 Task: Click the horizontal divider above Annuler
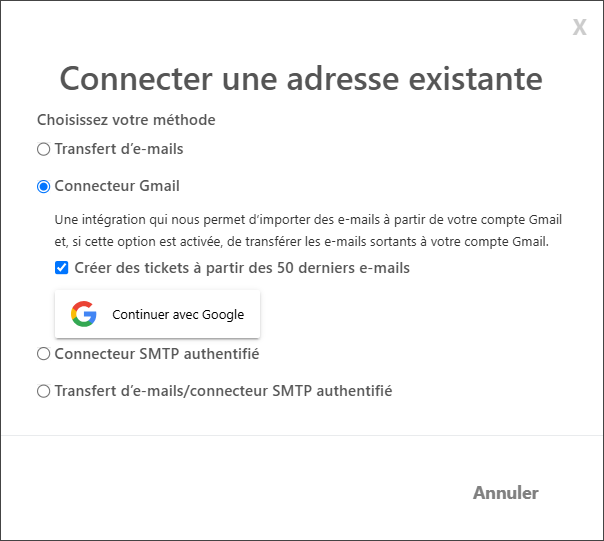click(x=302, y=435)
